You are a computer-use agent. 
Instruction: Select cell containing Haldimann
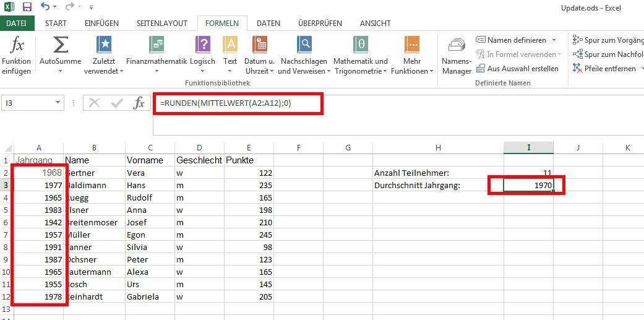(94, 186)
